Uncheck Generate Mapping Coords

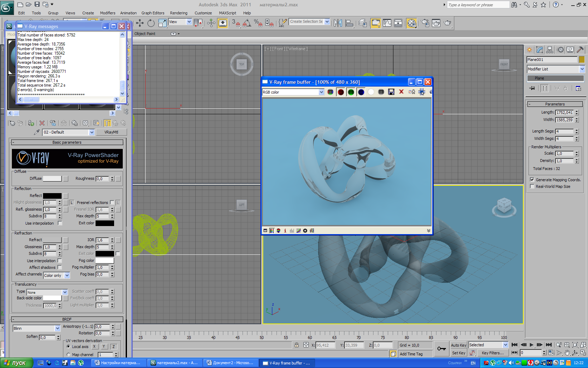click(x=532, y=179)
